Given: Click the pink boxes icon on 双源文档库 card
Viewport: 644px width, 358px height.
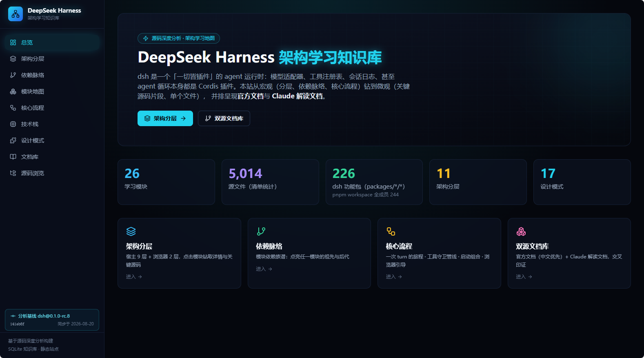Looking at the screenshot, I should pos(521,231).
